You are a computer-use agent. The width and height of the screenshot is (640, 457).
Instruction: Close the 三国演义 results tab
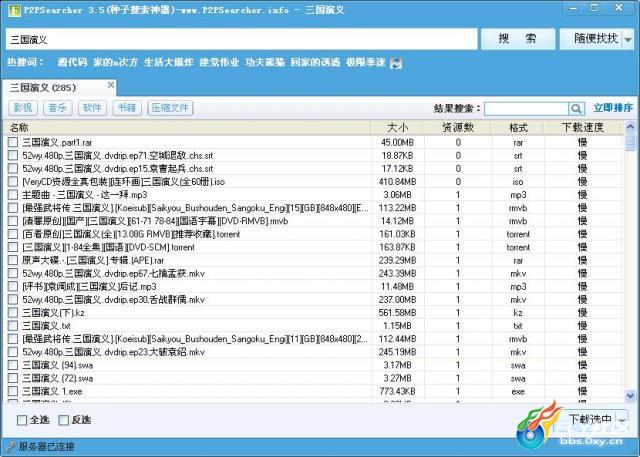(111, 85)
